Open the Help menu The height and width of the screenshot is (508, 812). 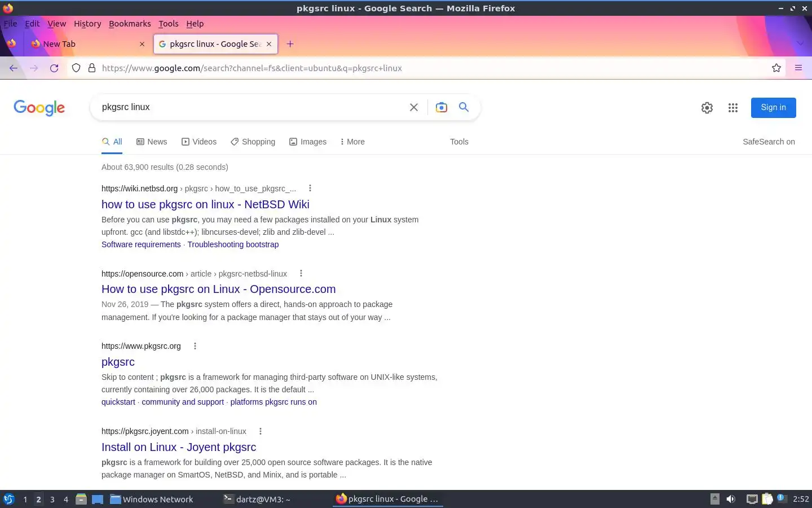pos(195,24)
